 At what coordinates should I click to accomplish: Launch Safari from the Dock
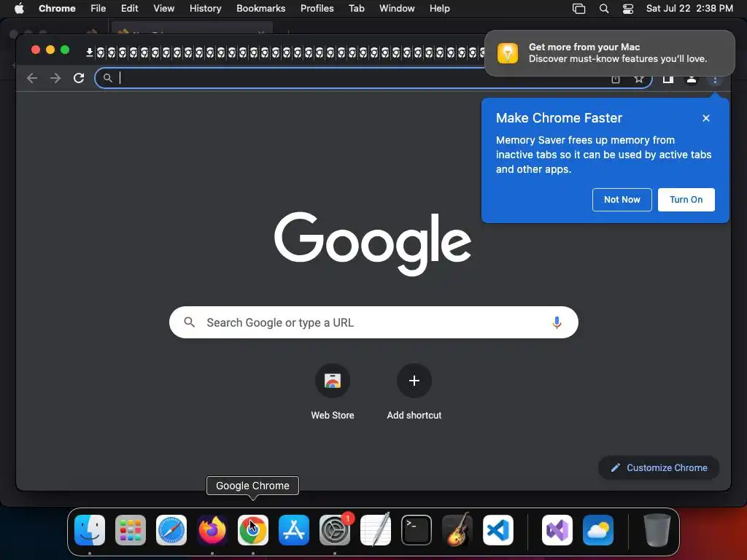tap(171, 530)
